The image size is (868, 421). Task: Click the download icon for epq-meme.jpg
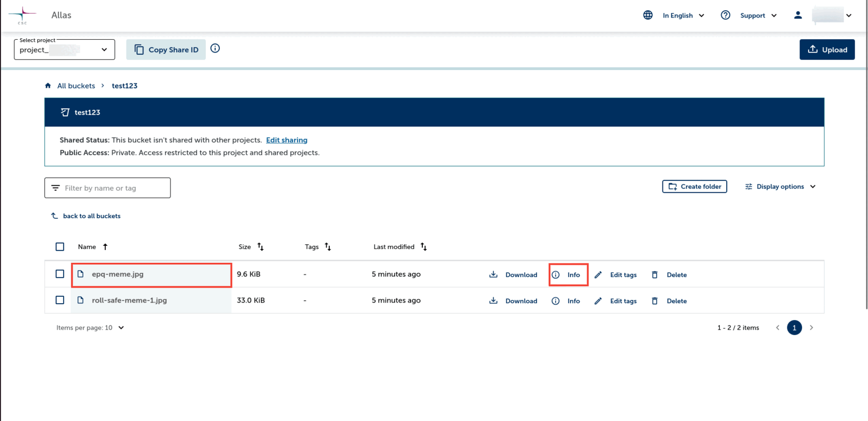point(493,274)
